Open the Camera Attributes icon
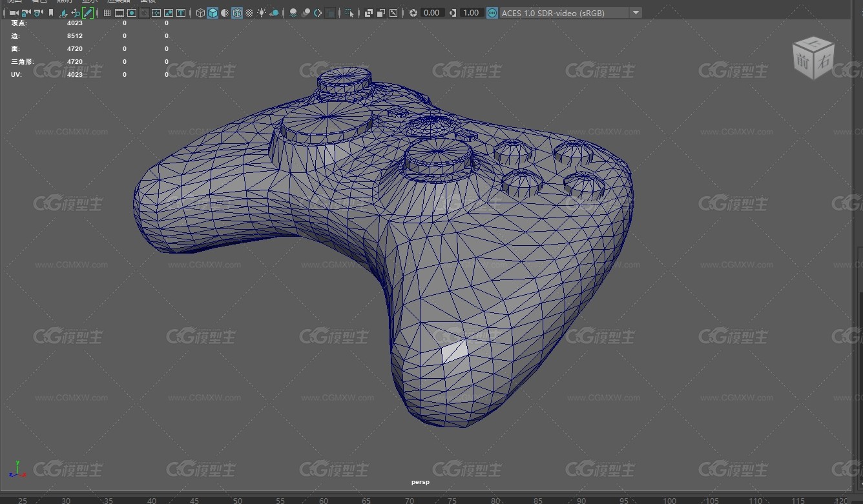863x504 pixels. (x=38, y=13)
